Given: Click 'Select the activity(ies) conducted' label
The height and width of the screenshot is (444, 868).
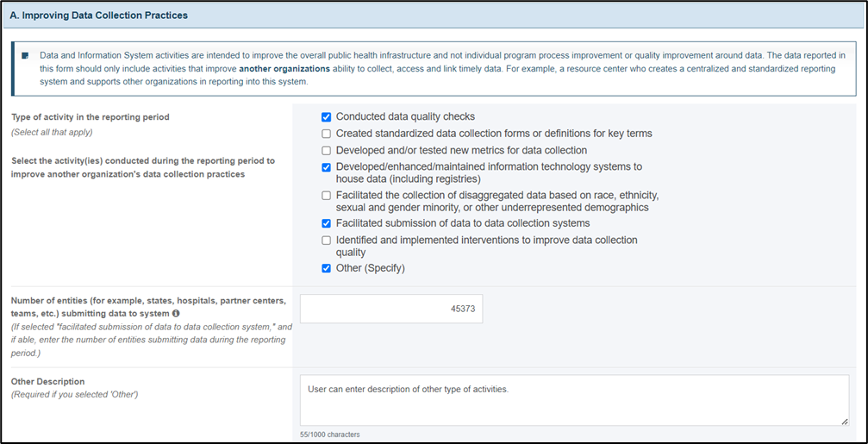Looking at the screenshot, I should (x=143, y=168).
